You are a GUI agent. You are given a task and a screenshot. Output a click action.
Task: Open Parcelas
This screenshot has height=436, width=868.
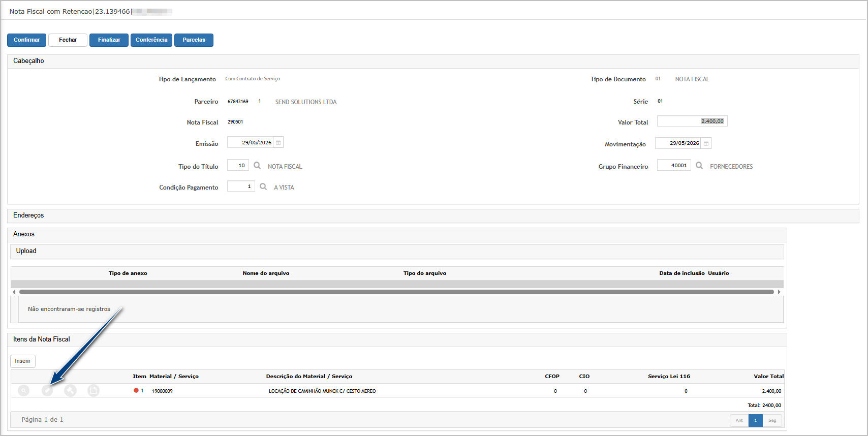[194, 40]
